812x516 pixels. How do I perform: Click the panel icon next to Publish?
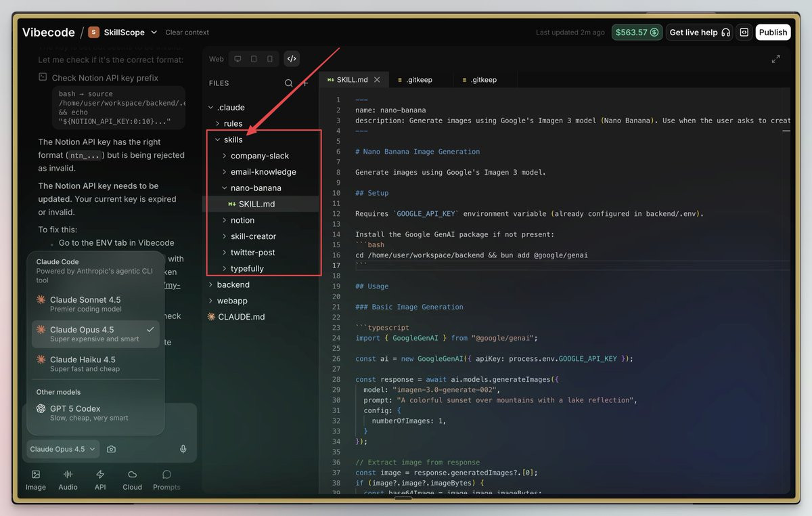pos(744,33)
